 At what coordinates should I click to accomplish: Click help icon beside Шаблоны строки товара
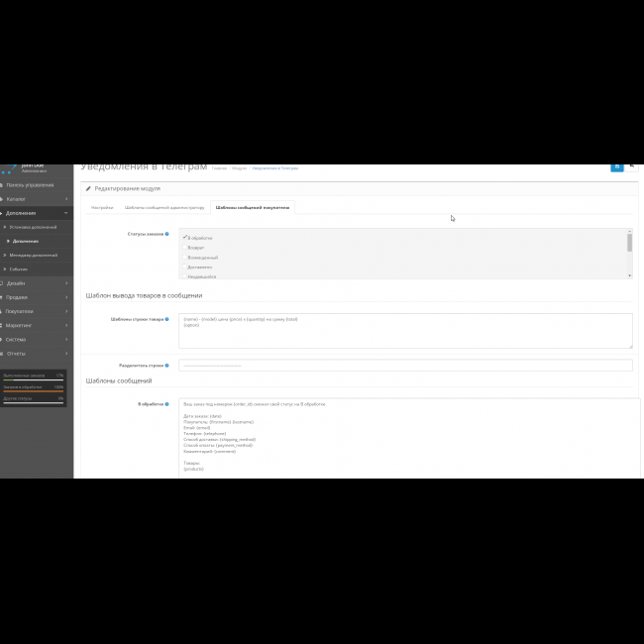166,319
